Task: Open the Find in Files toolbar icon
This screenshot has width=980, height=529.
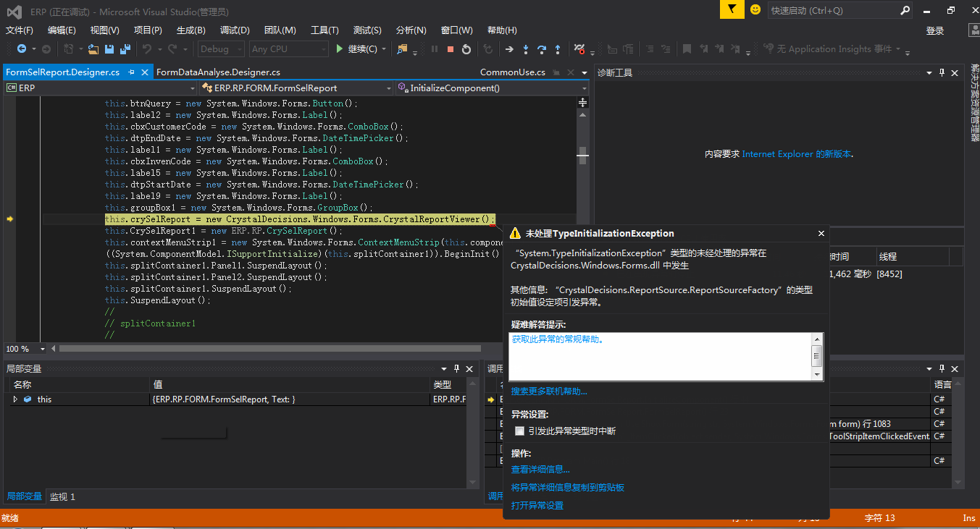Action: [x=402, y=49]
